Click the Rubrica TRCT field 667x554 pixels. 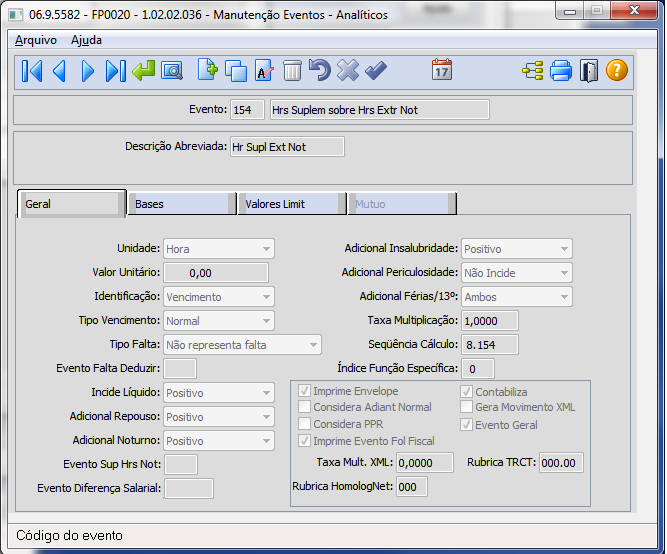point(561,463)
